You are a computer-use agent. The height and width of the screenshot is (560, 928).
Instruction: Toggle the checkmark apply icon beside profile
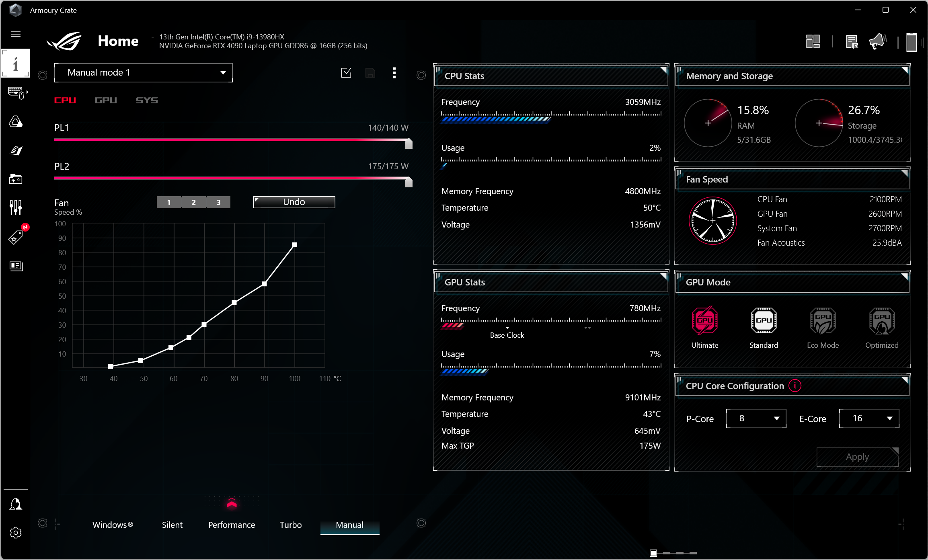[x=346, y=73]
